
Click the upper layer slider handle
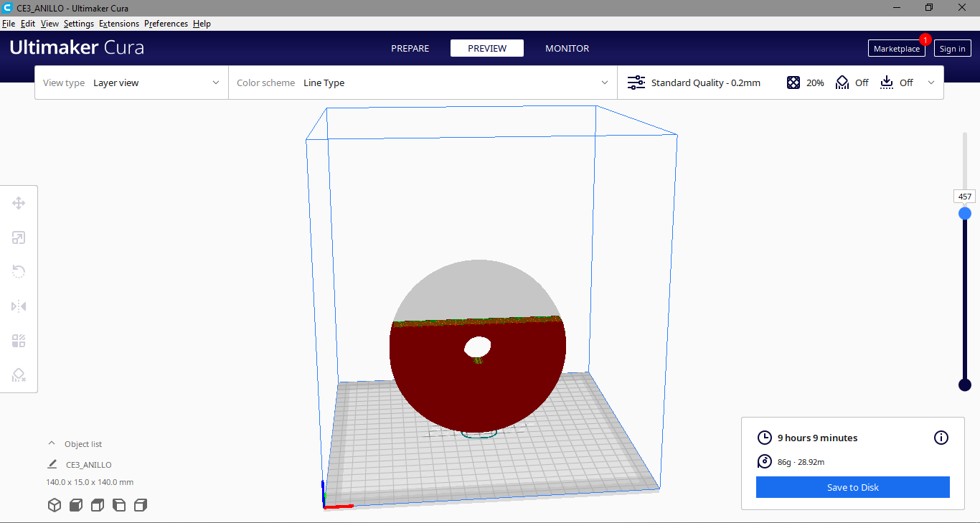point(965,213)
